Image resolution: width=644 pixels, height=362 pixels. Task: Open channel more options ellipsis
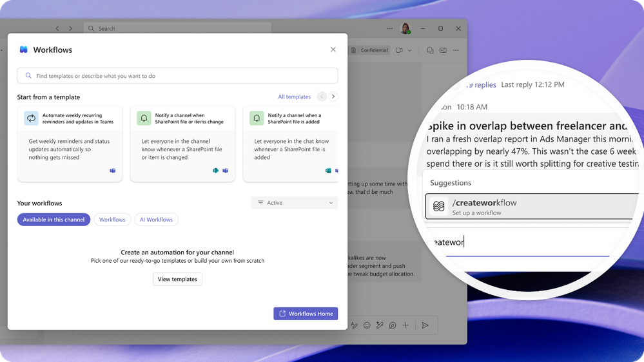click(x=456, y=50)
